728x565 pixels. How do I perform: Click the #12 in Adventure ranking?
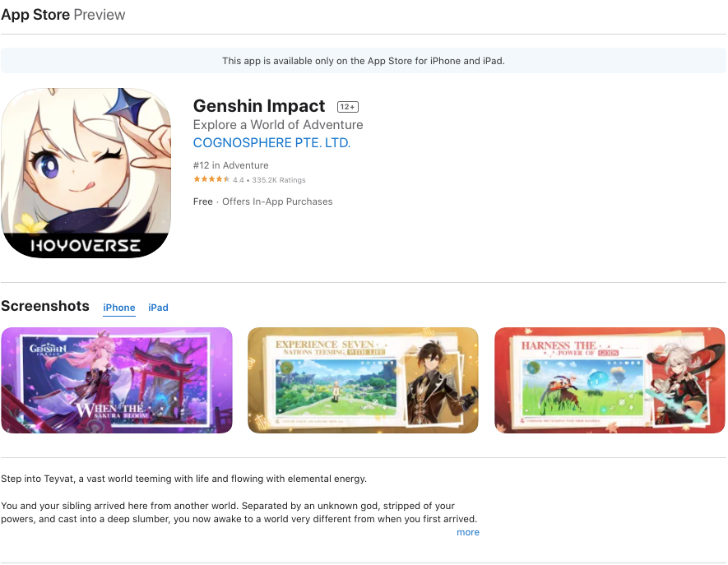231,165
